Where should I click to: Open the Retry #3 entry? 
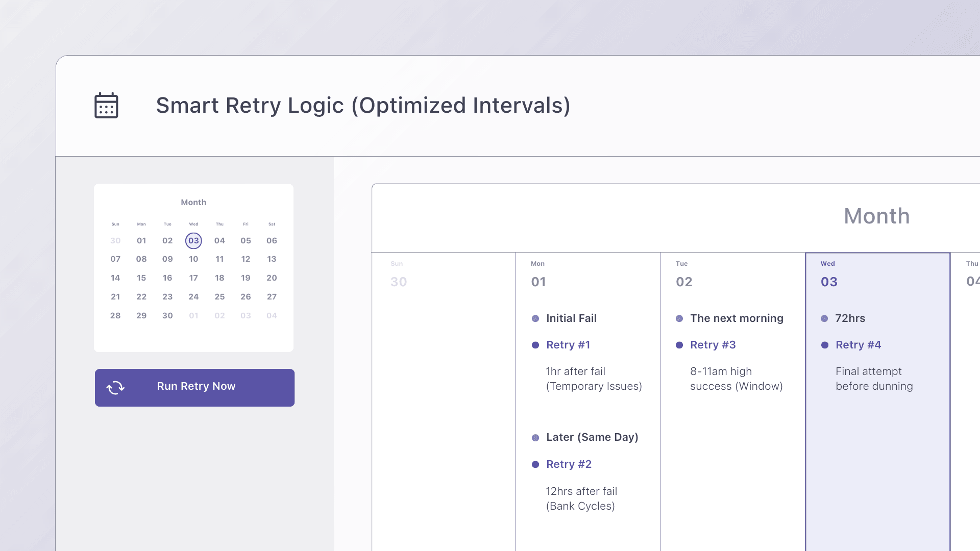[x=713, y=345]
